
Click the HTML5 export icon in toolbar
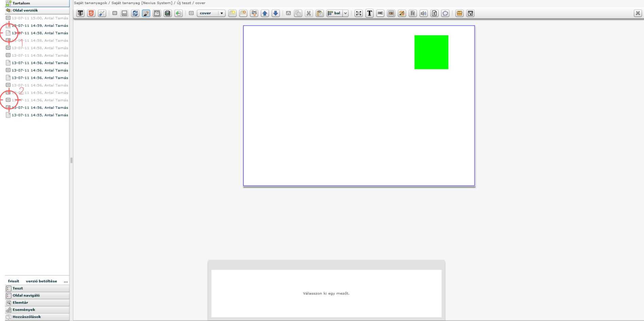91,13
